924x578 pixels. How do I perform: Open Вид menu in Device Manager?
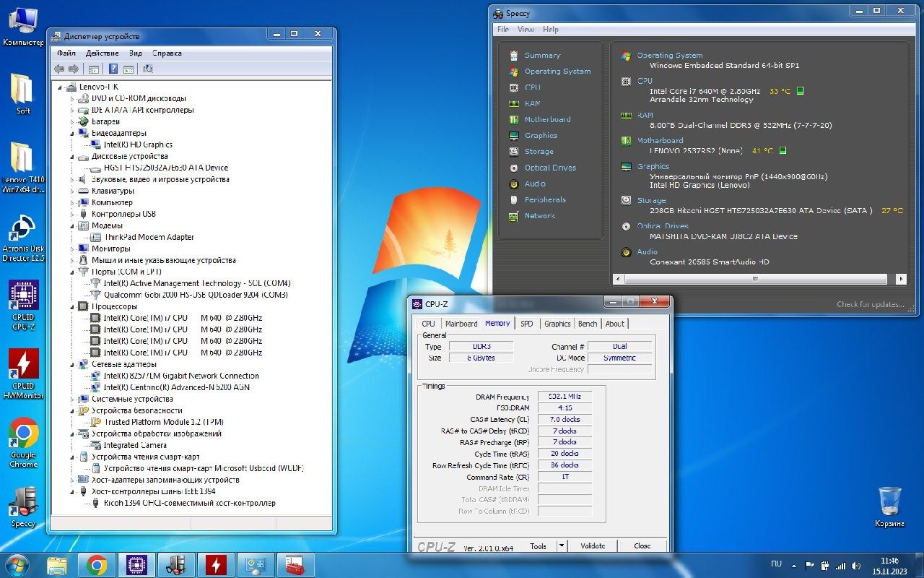(135, 53)
